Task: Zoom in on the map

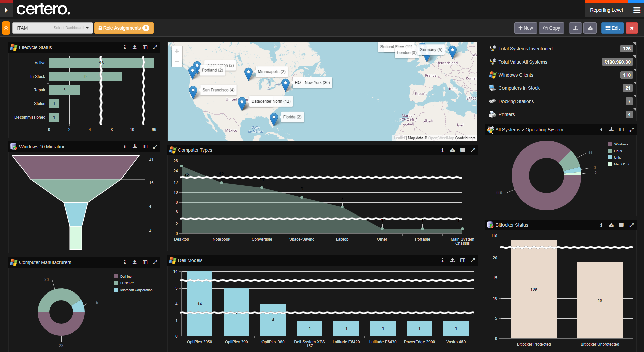Action: coord(177,51)
